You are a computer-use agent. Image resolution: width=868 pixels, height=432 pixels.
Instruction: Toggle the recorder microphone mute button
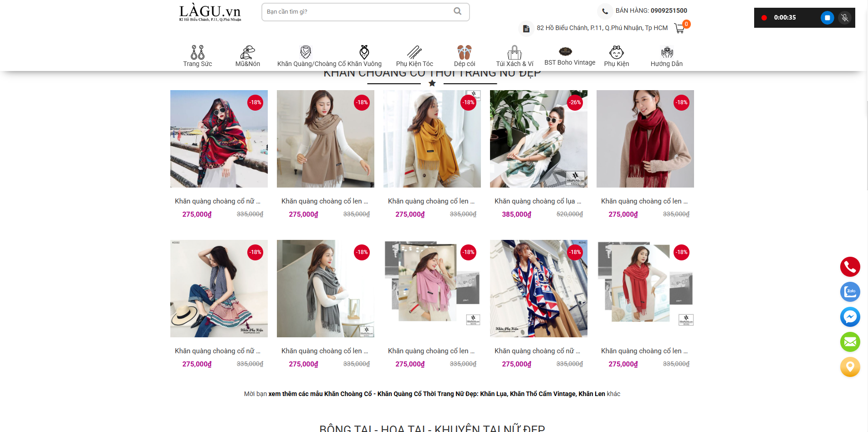coord(845,18)
